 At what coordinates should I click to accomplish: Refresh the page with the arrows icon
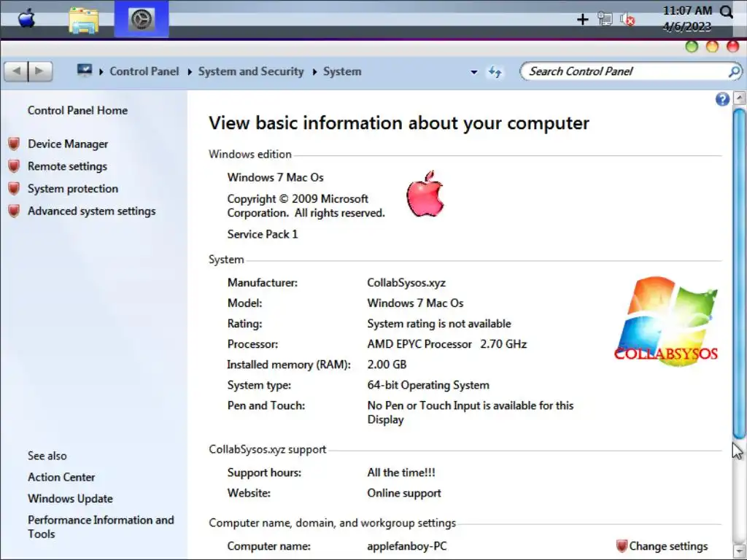click(495, 72)
